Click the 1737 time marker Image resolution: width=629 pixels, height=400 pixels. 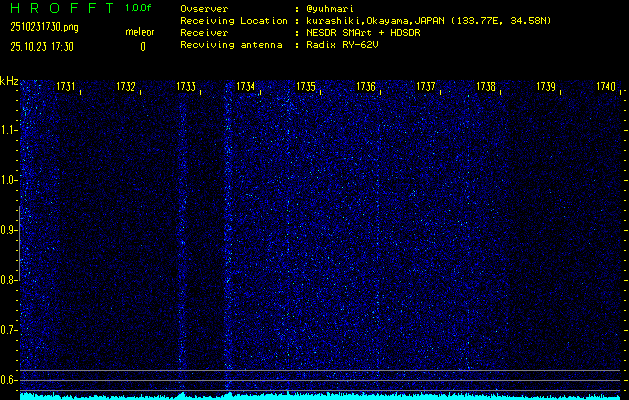click(x=426, y=86)
